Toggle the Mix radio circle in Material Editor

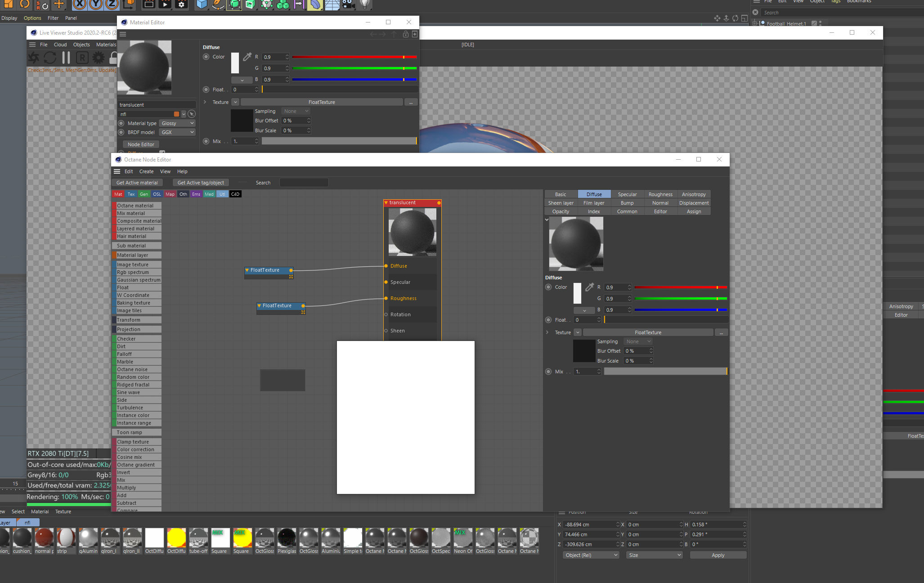tap(206, 141)
